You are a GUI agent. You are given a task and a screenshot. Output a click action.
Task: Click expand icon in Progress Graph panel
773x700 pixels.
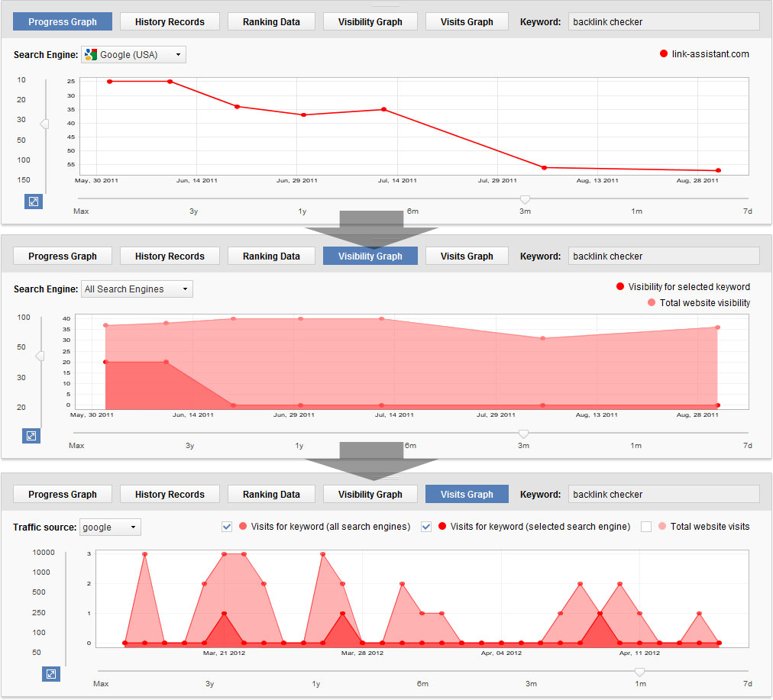34,202
